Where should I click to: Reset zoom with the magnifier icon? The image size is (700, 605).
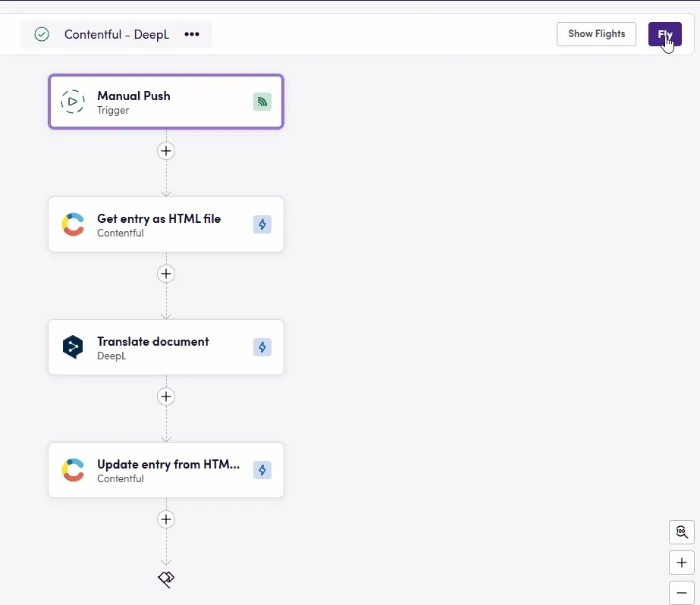(x=681, y=532)
